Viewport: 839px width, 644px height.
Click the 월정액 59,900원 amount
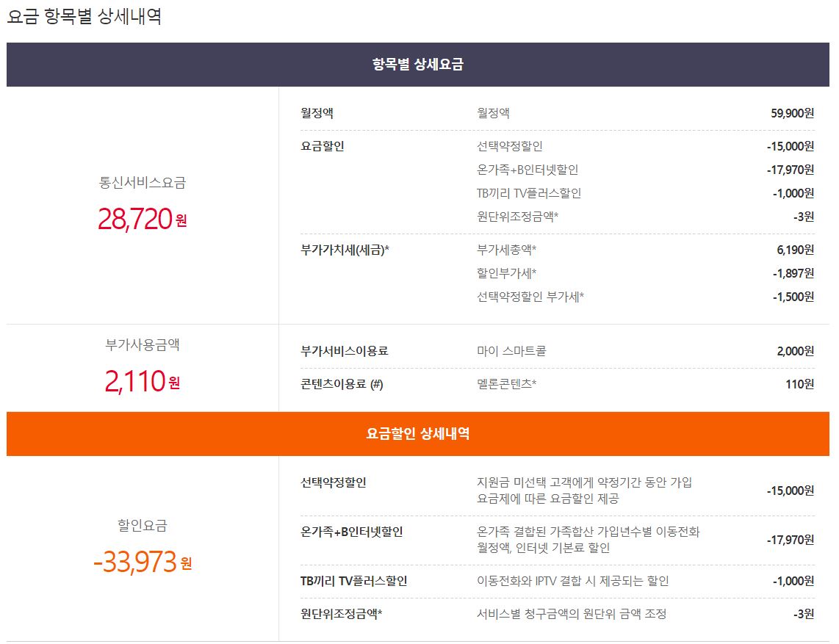click(792, 113)
